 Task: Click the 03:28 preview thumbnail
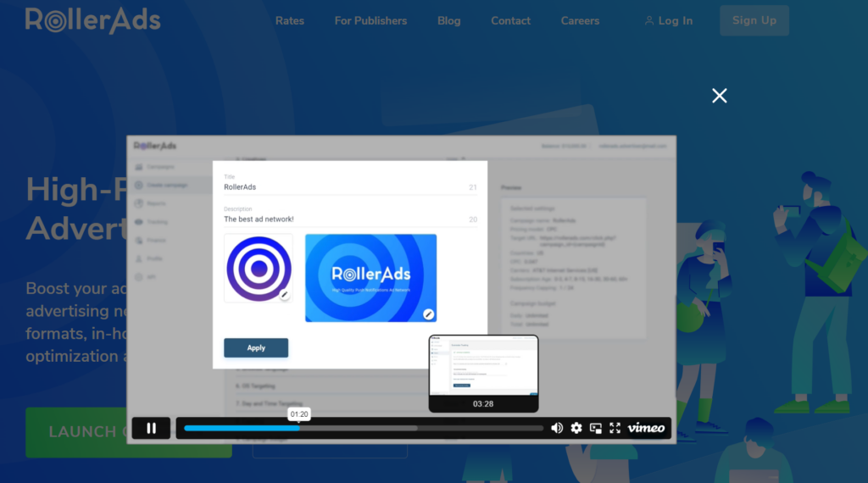483,374
